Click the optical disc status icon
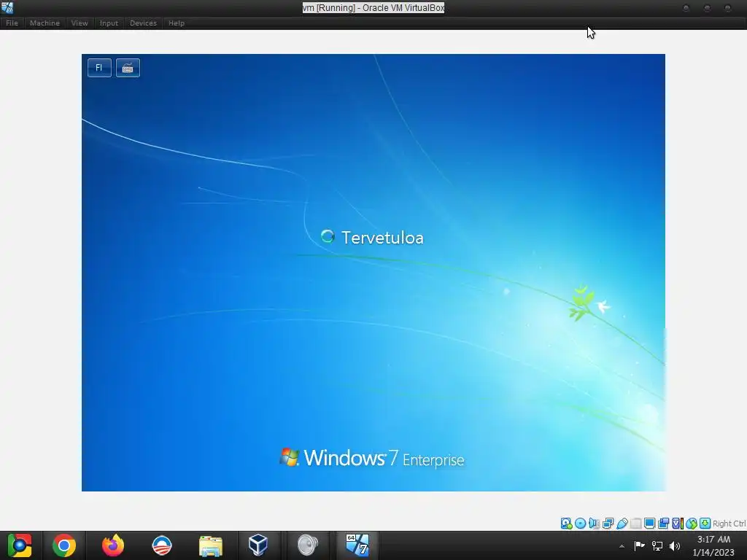This screenshot has width=747, height=560. [580, 524]
